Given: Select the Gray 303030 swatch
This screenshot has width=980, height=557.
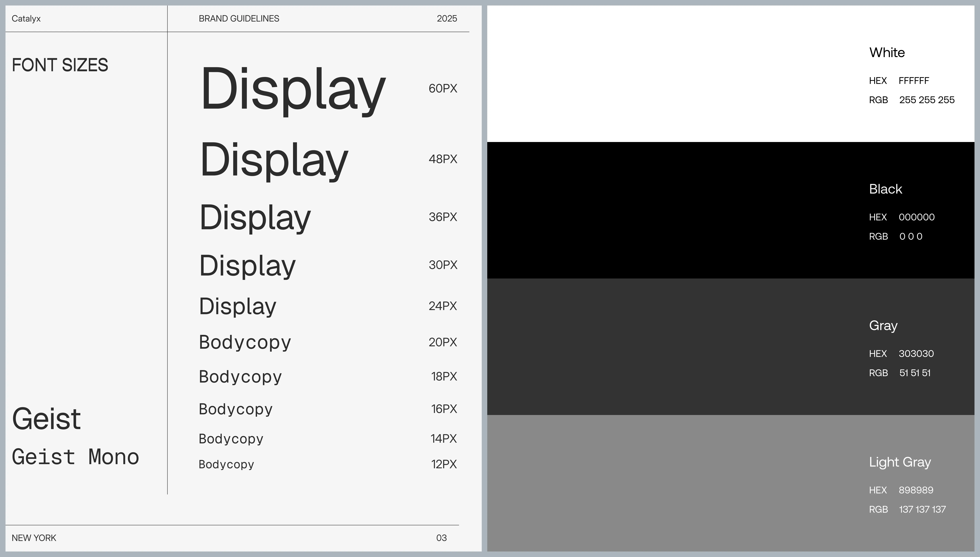Looking at the screenshot, I should [674, 347].
